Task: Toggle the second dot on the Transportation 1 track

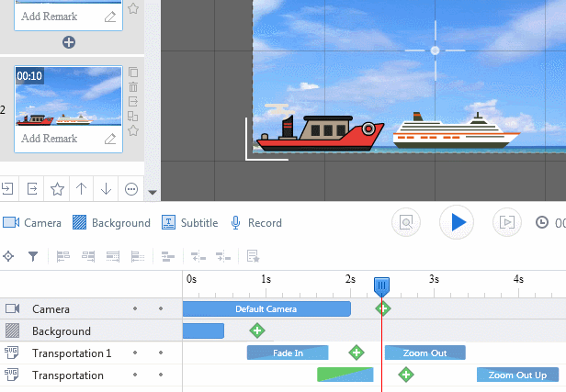Action: tap(161, 353)
